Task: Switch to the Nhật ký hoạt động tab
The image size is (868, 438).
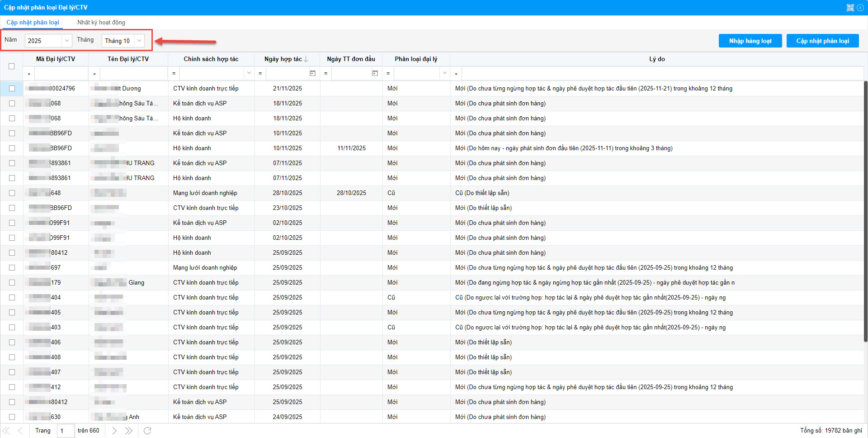Action: pyautogui.click(x=101, y=23)
